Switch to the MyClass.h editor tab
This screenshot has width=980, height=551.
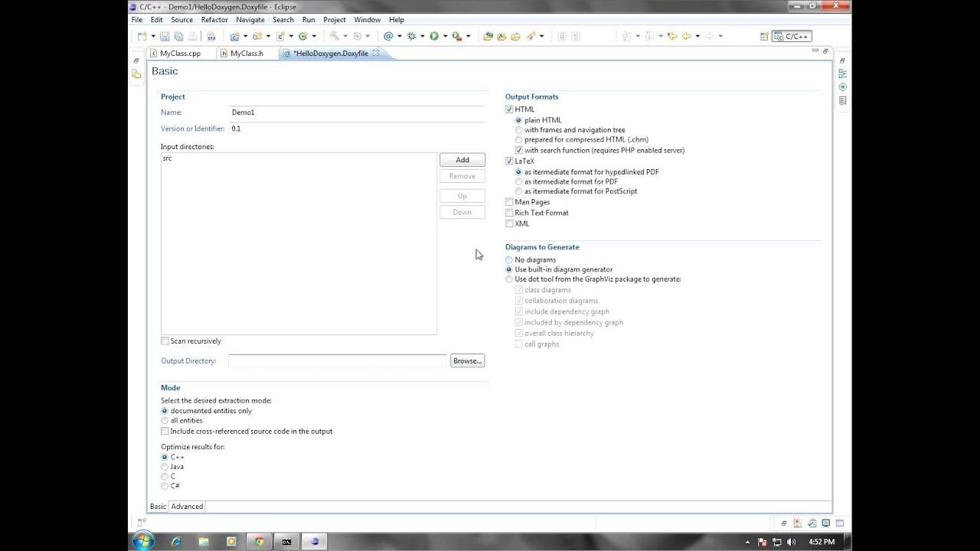pyautogui.click(x=247, y=54)
